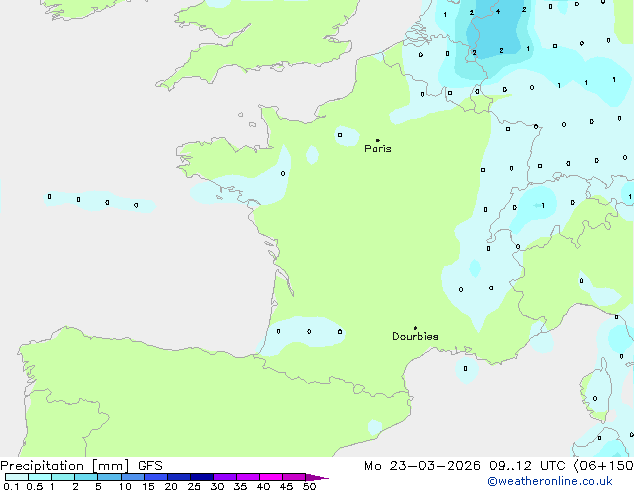
Task: Click the '50' legend scale value
Action: pyautogui.click(x=310, y=486)
